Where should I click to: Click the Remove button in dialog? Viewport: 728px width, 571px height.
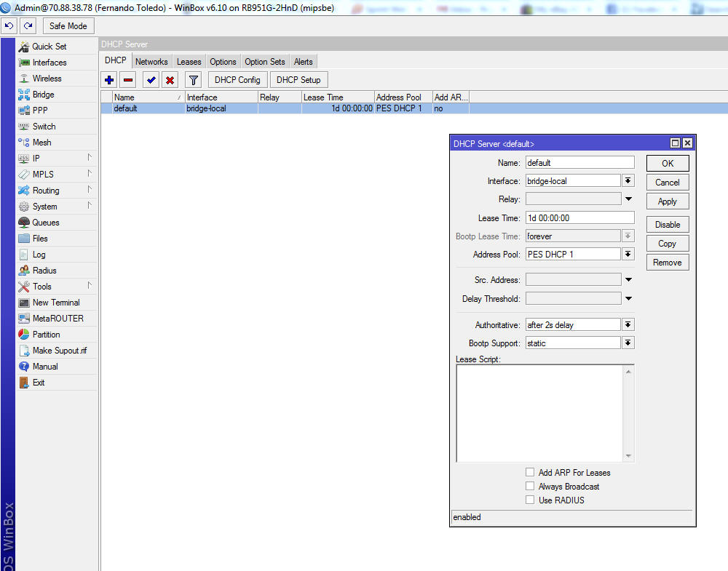[x=668, y=263]
